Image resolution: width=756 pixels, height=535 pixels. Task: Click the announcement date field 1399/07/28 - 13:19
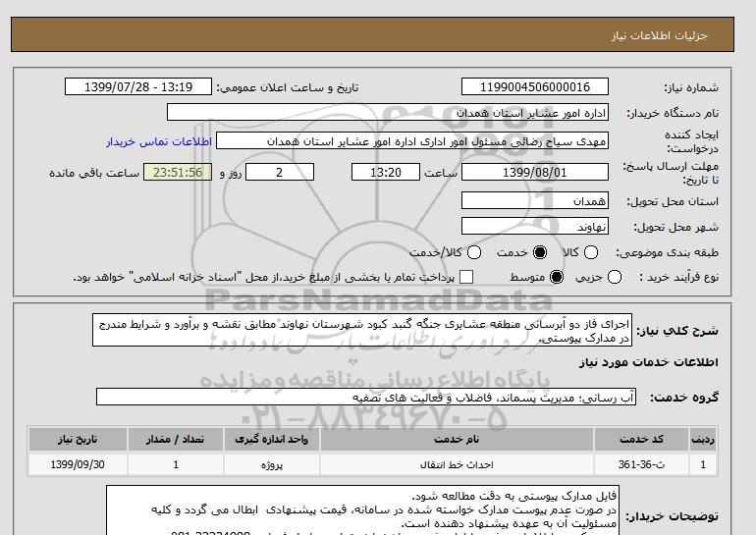pyautogui.click(x=138, y=87)
